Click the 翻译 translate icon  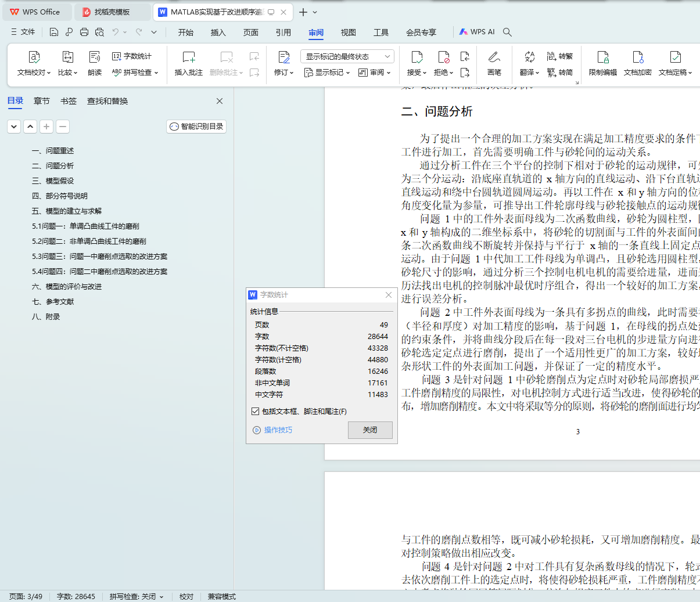tap(529, 57)
